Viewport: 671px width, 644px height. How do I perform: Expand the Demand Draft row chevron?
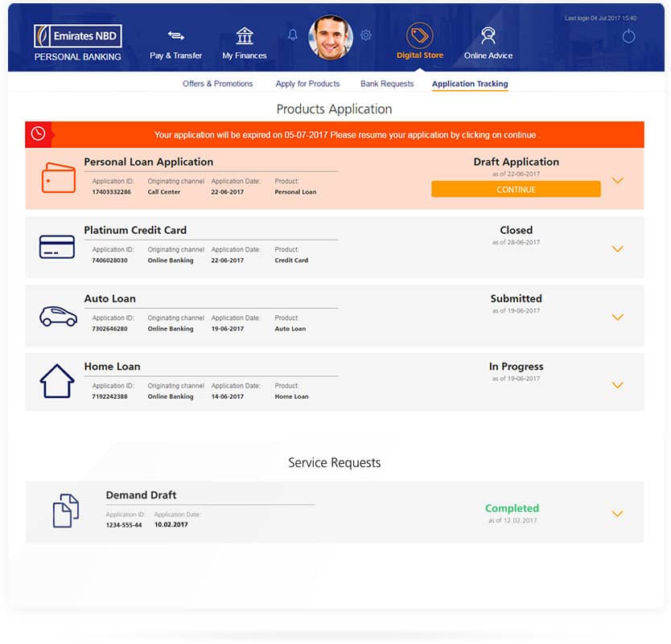(x=617, y=514)
